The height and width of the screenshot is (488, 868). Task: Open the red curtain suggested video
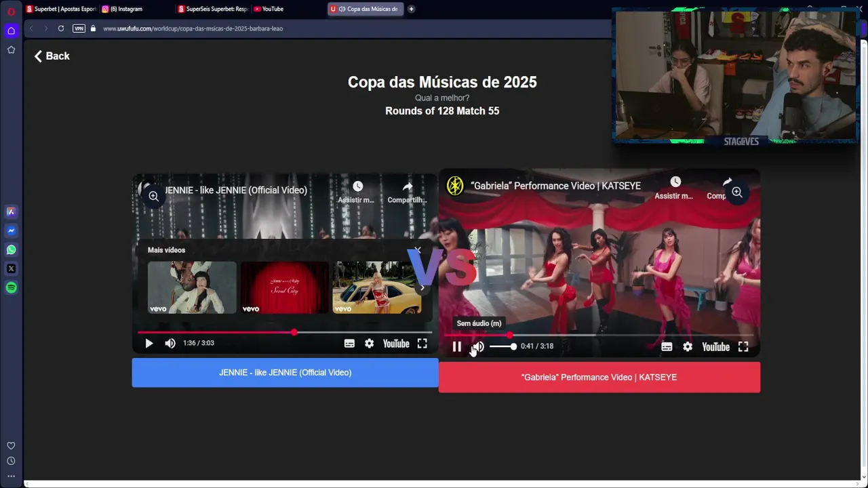click(x=284, y=287)
